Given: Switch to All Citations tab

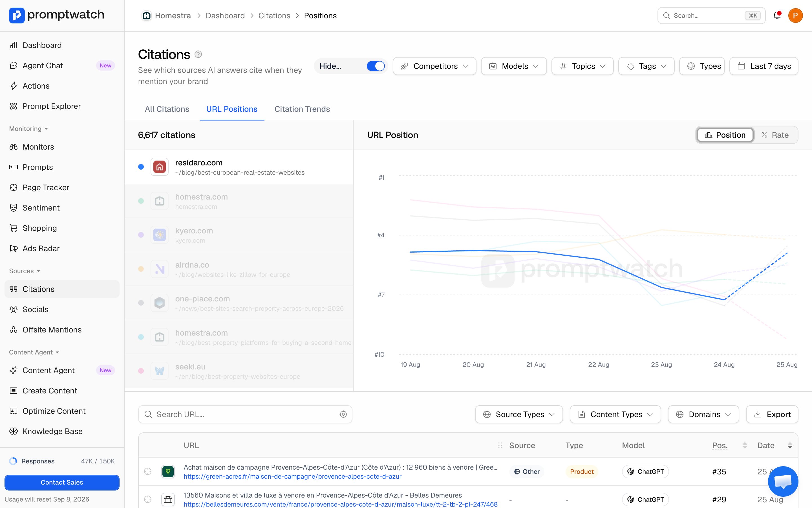Looking at the screenshot, I should 167,109.
